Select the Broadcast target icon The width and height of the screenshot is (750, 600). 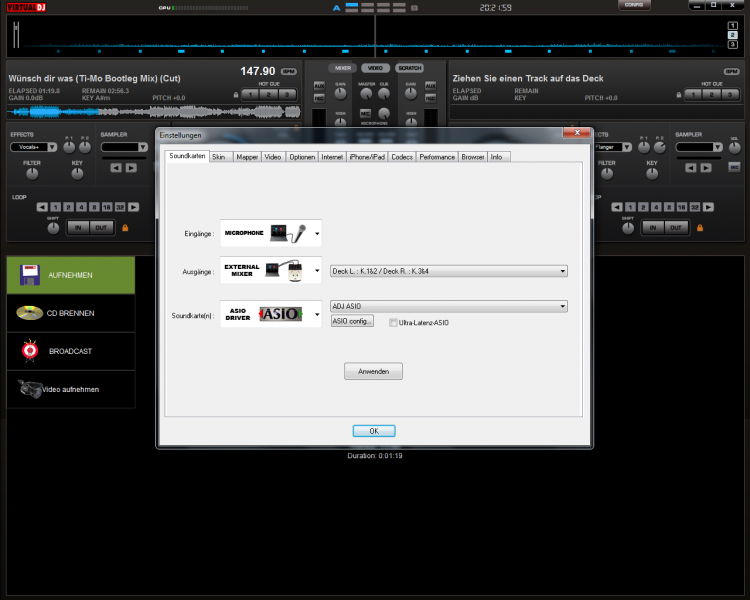click(30, 351)
